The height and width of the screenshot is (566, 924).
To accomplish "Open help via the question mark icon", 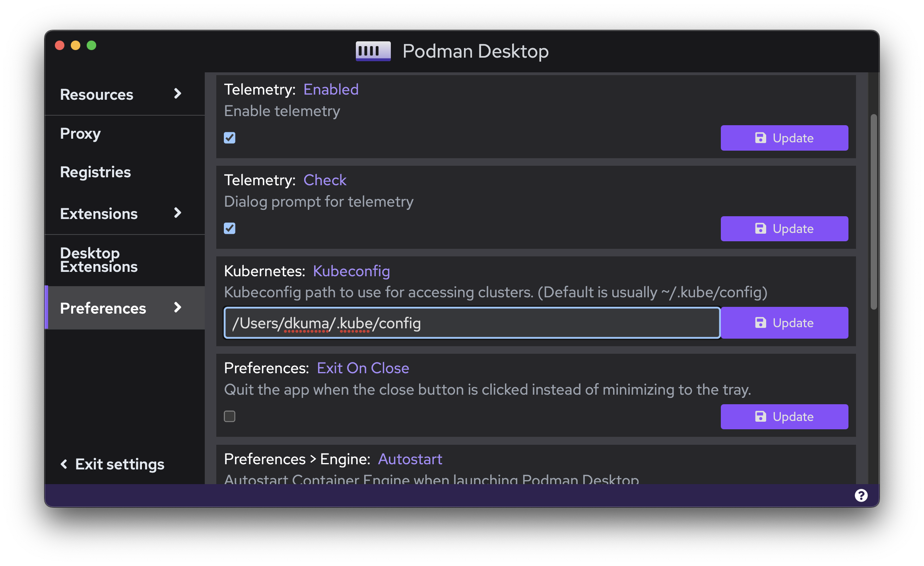I will [862, 495].
